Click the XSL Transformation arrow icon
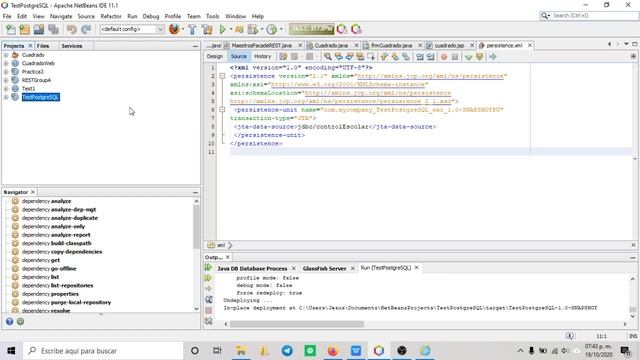640x360 pixels. [x=493, y=57]
